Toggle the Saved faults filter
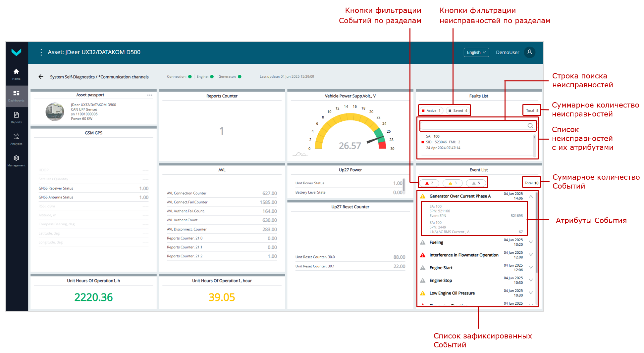Image resolution: width=644 pixels, height=353 pixels. (458, 110)
